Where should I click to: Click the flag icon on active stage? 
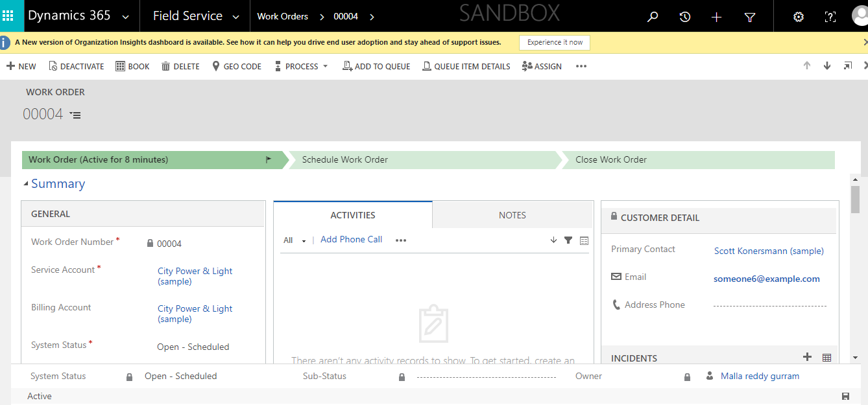269,159
